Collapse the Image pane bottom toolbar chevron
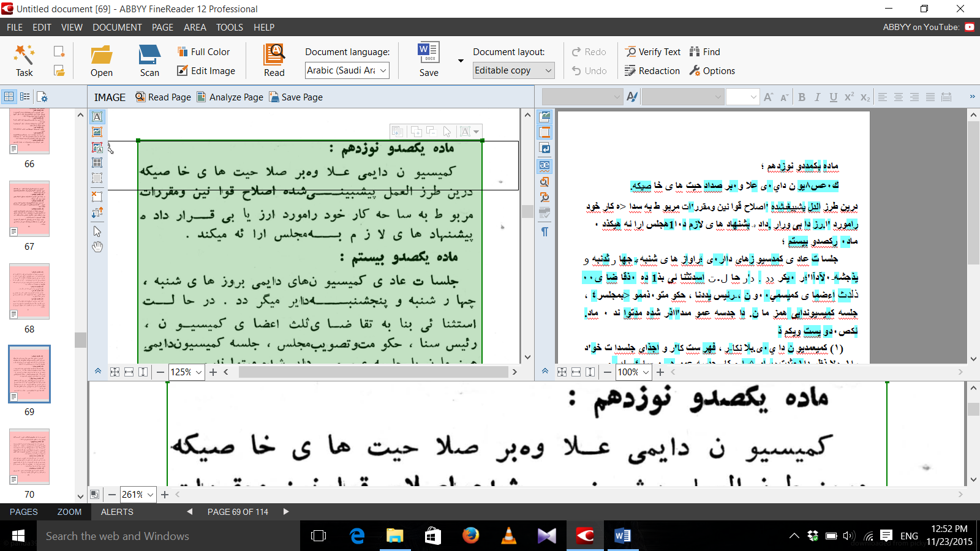The image size is (980, 551). pyautogui.click(x=97, y=372)
